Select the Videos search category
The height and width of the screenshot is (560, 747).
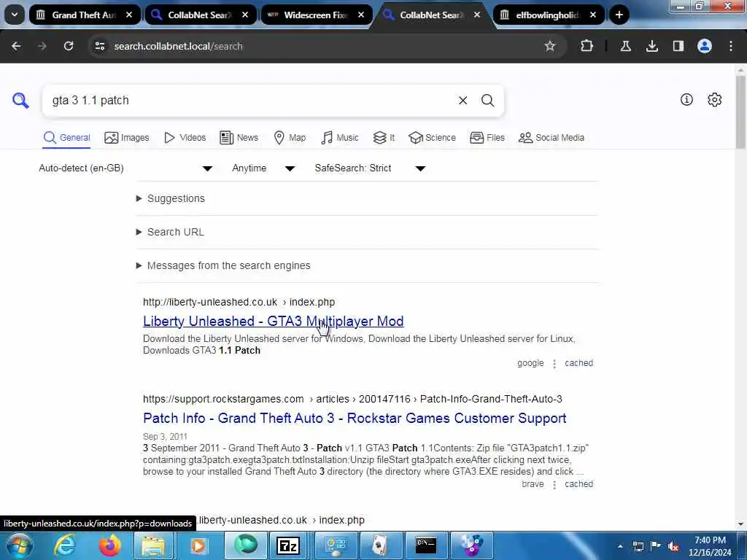[x=185, y=138]
